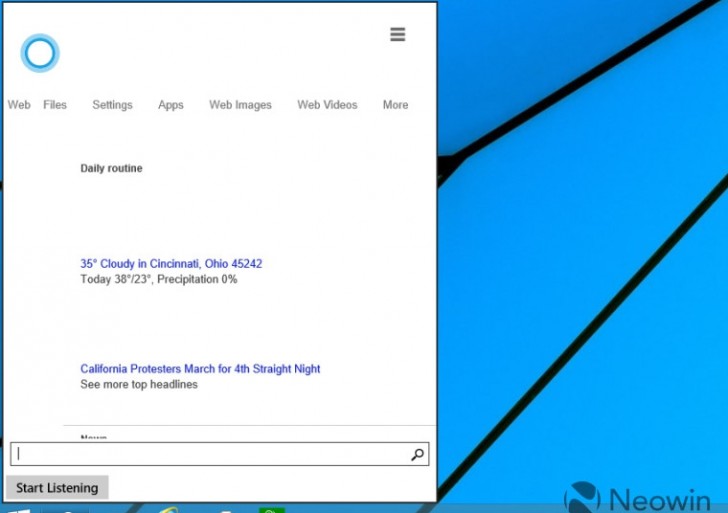Open the green Store taskbar icon
Screen dimensions: 728x513
point(271,510)
